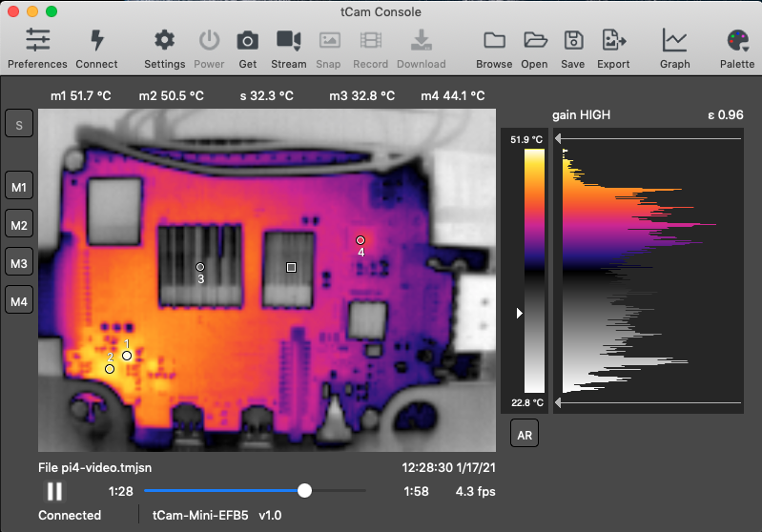Browse files with the folder icon
Viewport: 762px width, 532px height.
(x=494, y=41)
